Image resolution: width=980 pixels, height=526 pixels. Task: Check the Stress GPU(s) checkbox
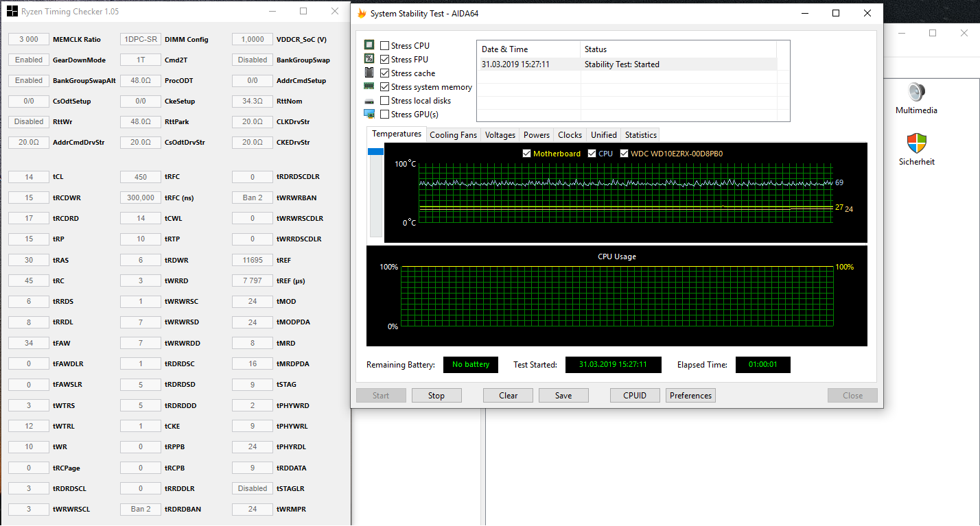[x=385, y=115]
